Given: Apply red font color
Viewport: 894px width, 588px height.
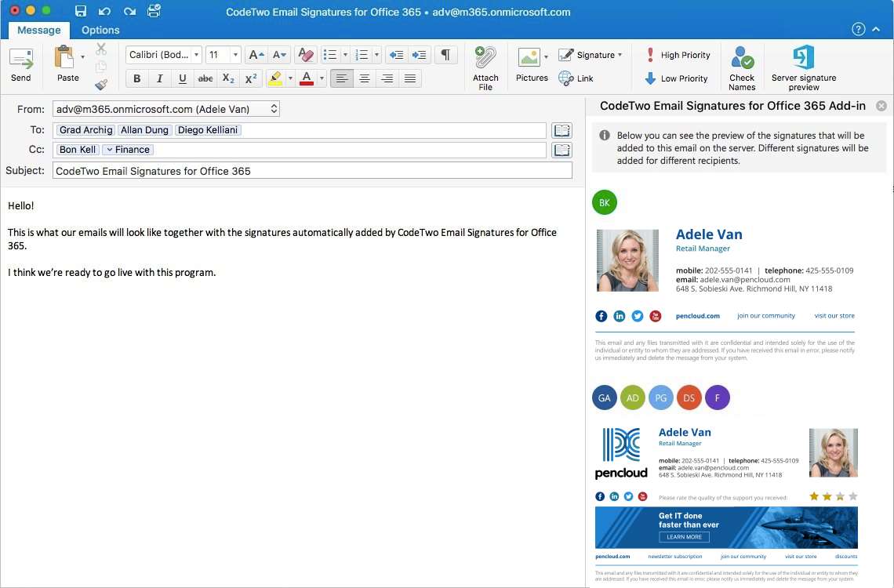Looking at the screenshot, I should (x=307, y=78).
